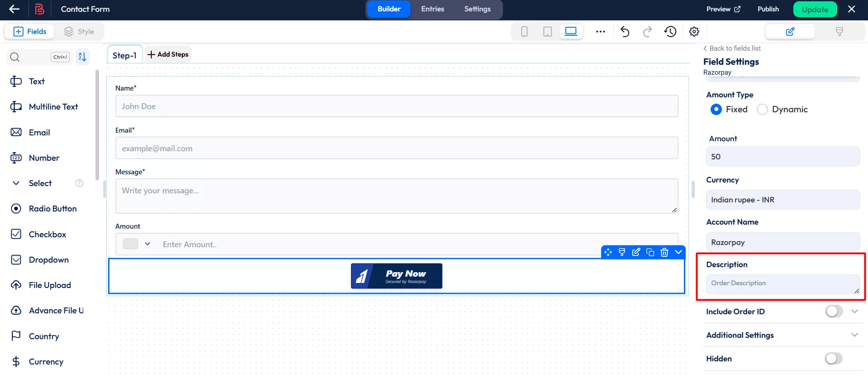The height and width of the screenshot is (379, 868).
Task: Click the Order Description text area
Action: [x=783, y=284]
